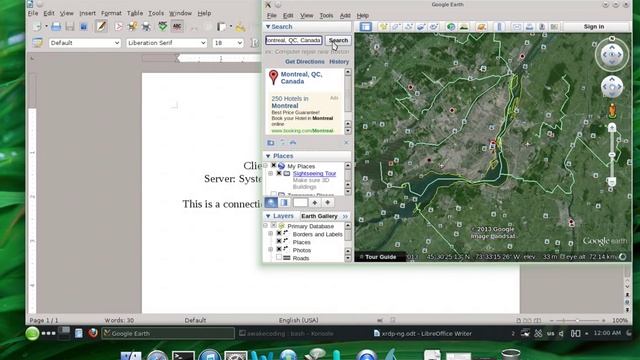Image resolution: width=640 pixels, height=360 pixels.
Task: Click the Look joystick compass control
Action: tap(611, 55)
